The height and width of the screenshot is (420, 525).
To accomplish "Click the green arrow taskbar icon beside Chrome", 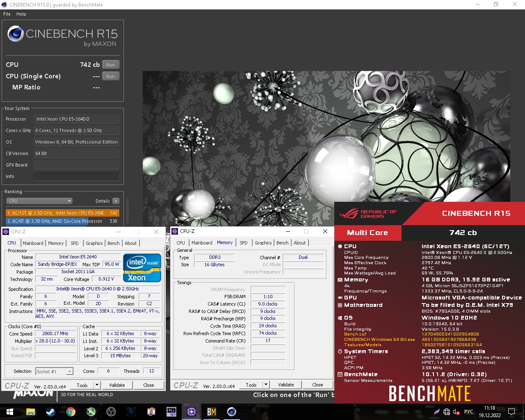I will click(x=91, y=412).
